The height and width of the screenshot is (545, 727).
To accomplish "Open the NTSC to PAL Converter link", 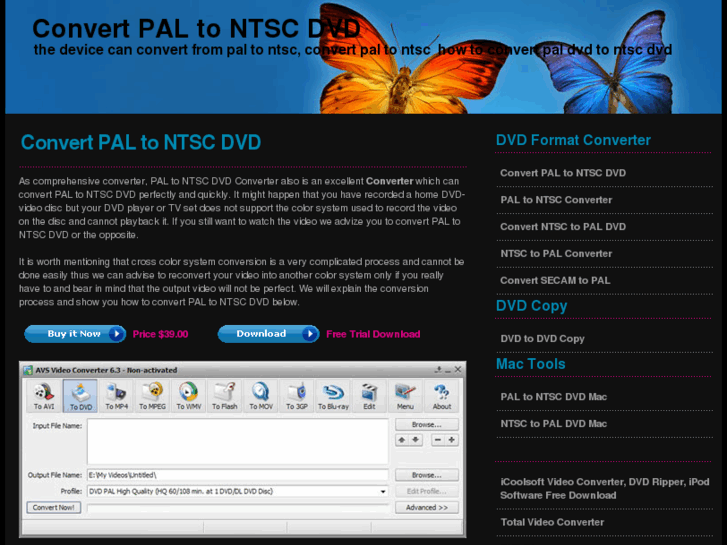I will (x=556, y=254).
